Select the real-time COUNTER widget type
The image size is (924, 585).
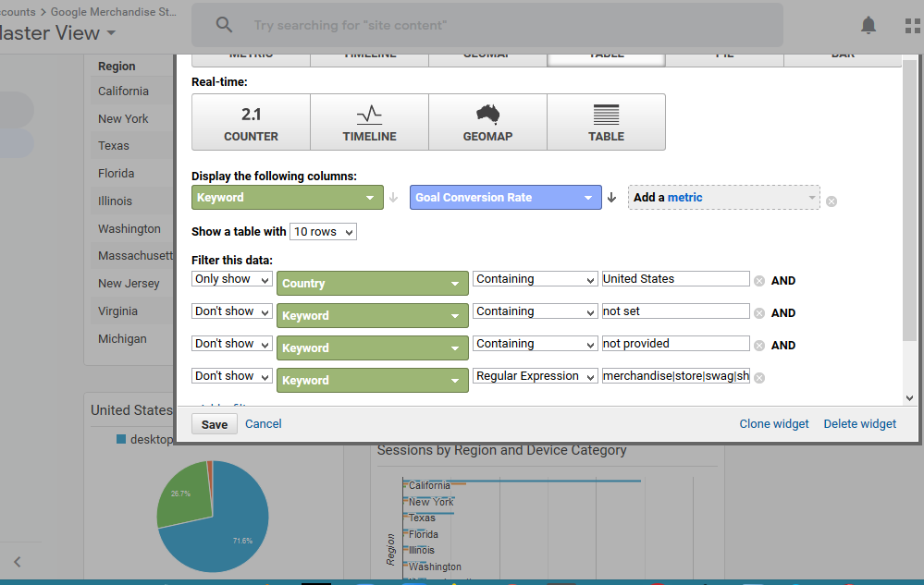tap(251, 122)
